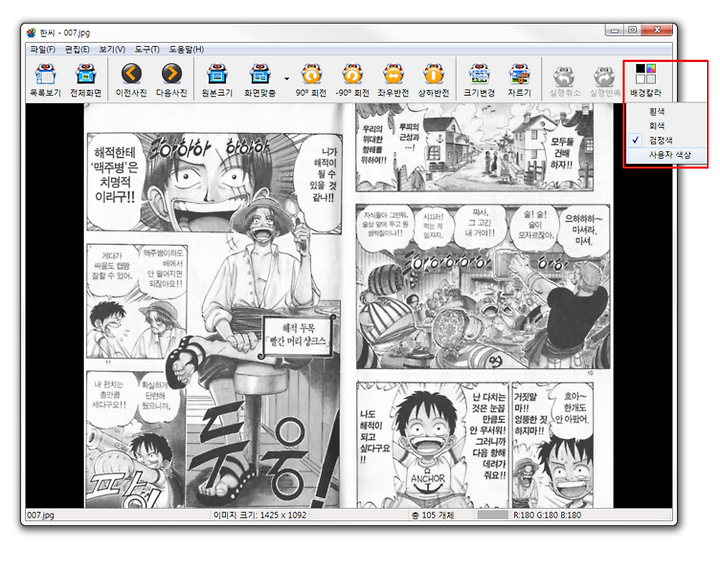
Task: Show image at 원본크기 original size
Action: [x=217, y=80]
